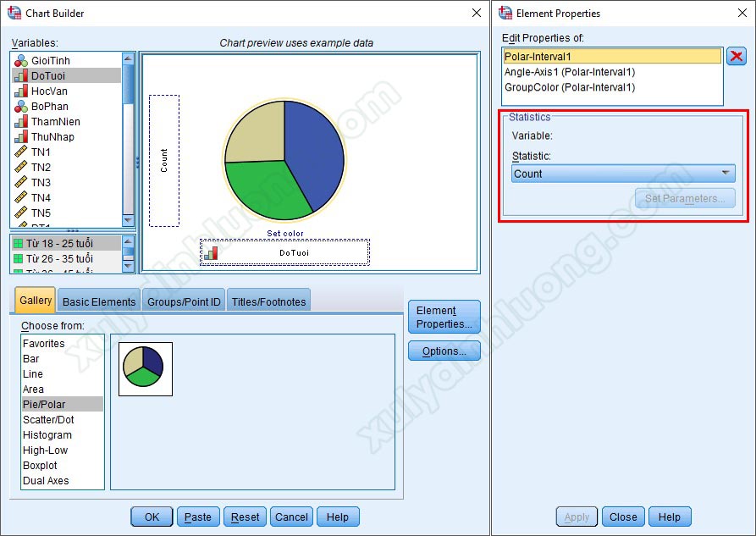Click the ruler scale icon for TN3
Image resolution: width=756 pixels, height=536 pixels.
point(21,183)
